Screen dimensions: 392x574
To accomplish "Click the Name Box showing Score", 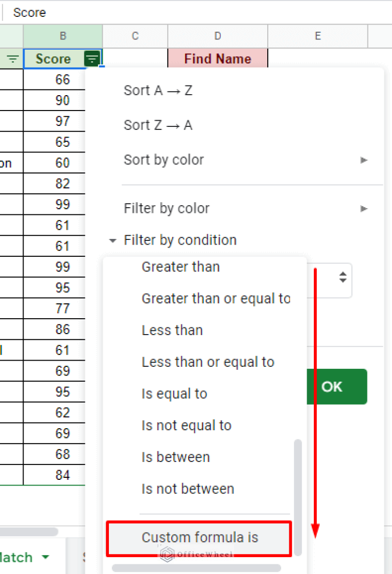I will 29,12.
